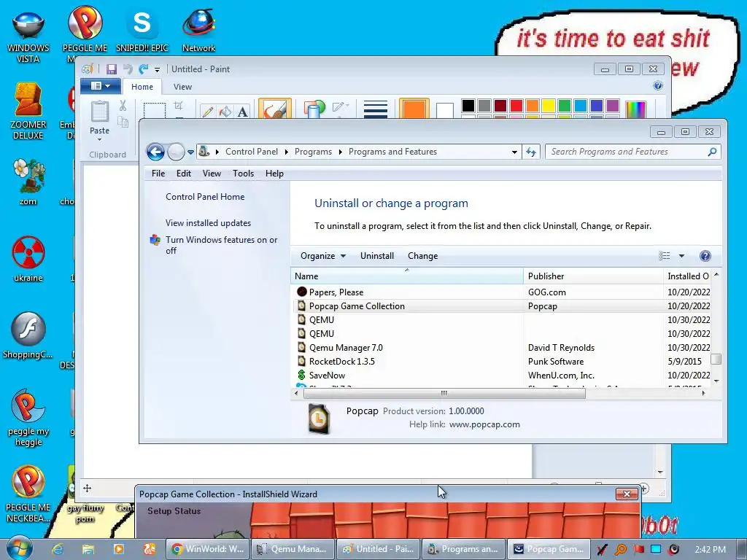Open the WINDOWS VISTA desktop icon
Image resolution: width=747 pixels, height=560 pixels.
(28, 36)
